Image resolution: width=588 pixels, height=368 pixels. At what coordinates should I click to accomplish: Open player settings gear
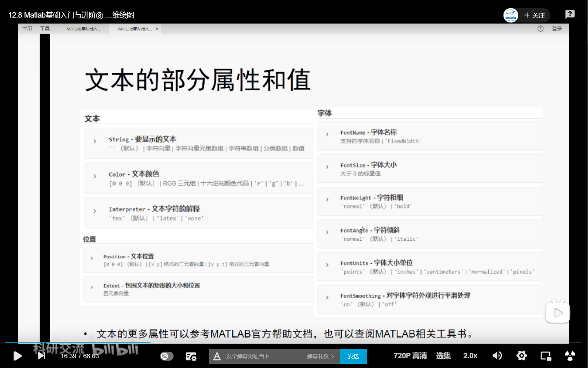pyautogui.click(x=521, y=356)
